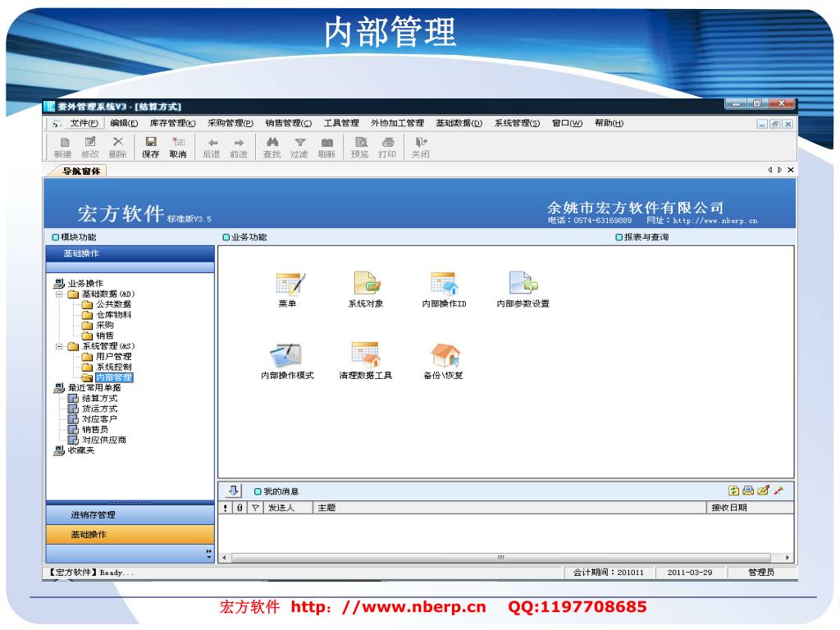Screen dimensions: 840x630
Task: Select 用户管理 folder in tree
Action: coord(107,357)
